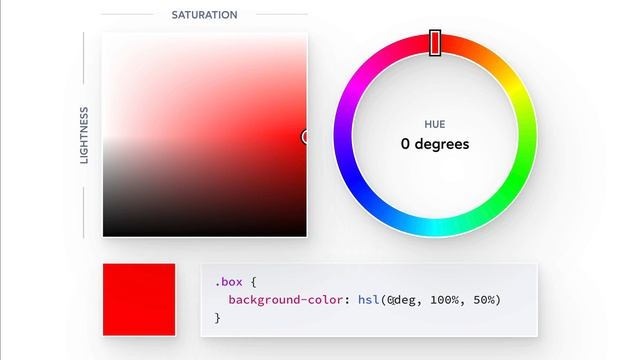Click the '0 degrees' readout in wheel

[x=435, y=144]
